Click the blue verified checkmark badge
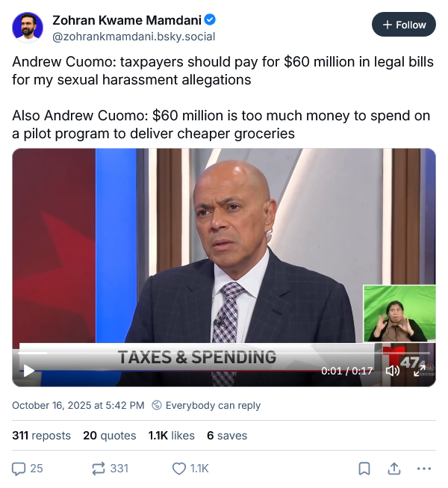 (210, 20)
